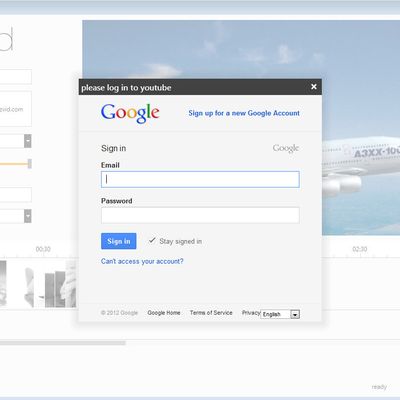Click the blue Sign in button
The height and width of the screenshot is (400, 400).
click(119, 241)
